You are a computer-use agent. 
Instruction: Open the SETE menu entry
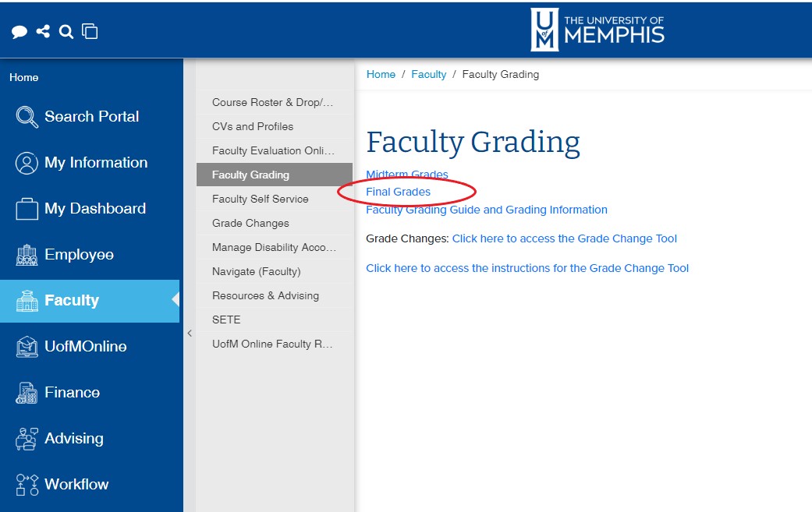pos(225,320)
